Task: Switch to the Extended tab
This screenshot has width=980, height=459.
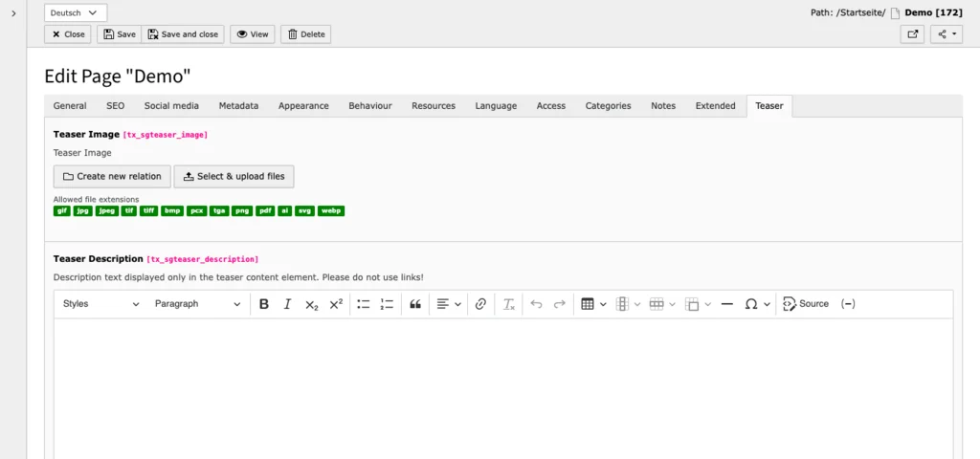Action: pyautogui.click(x=716, y=106)
